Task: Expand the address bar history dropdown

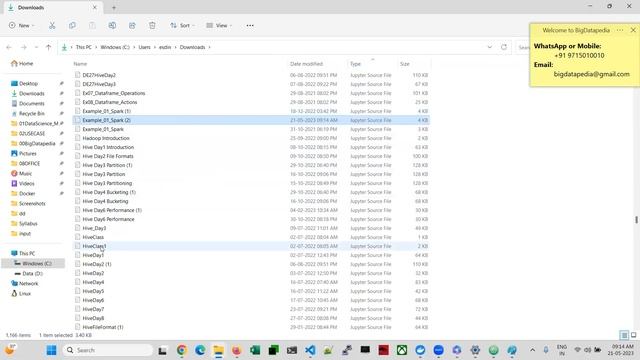Action: click(x=489, y=47)
